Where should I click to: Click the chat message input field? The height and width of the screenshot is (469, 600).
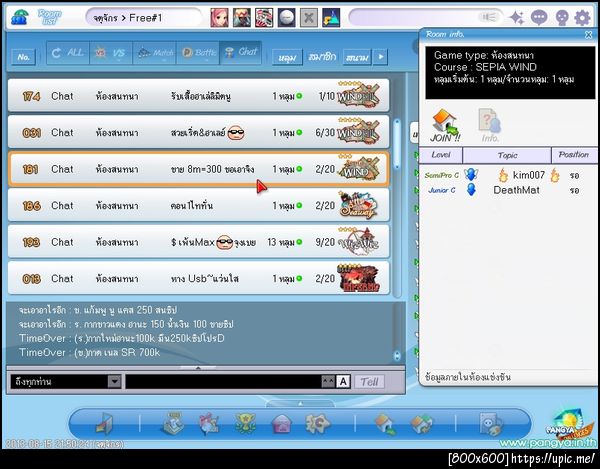(223, 381)
